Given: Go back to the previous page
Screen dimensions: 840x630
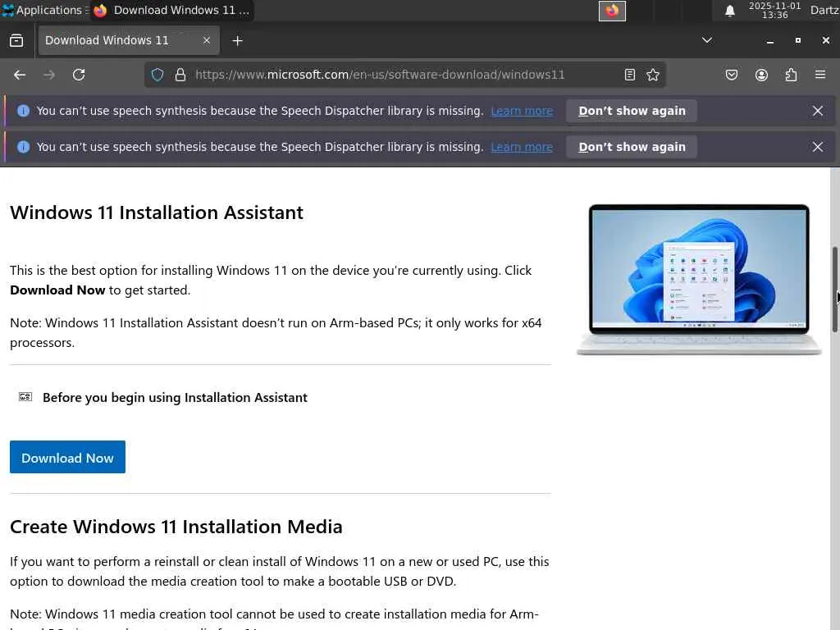Looking at the screenshot, I should point(20,75).
